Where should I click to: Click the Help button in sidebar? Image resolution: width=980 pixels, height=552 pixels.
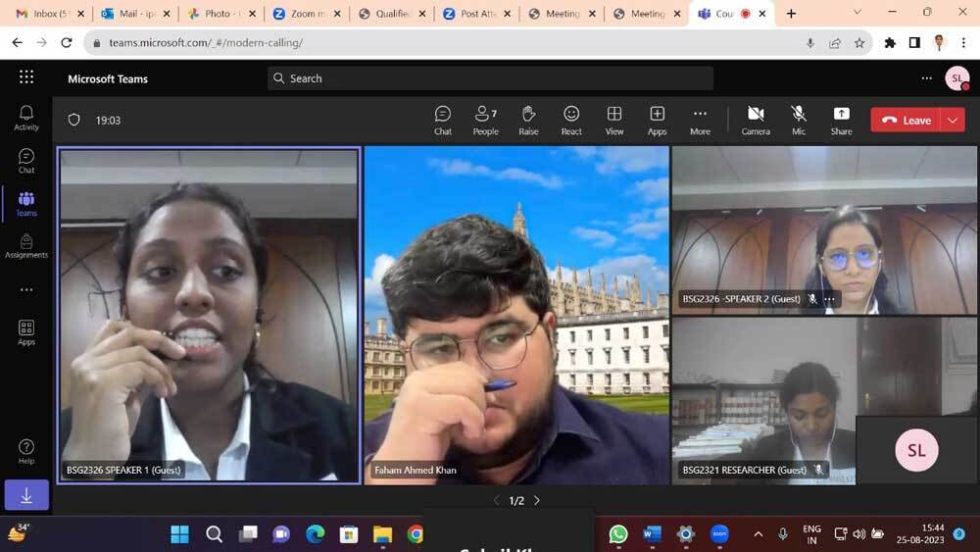coord(26,452)
